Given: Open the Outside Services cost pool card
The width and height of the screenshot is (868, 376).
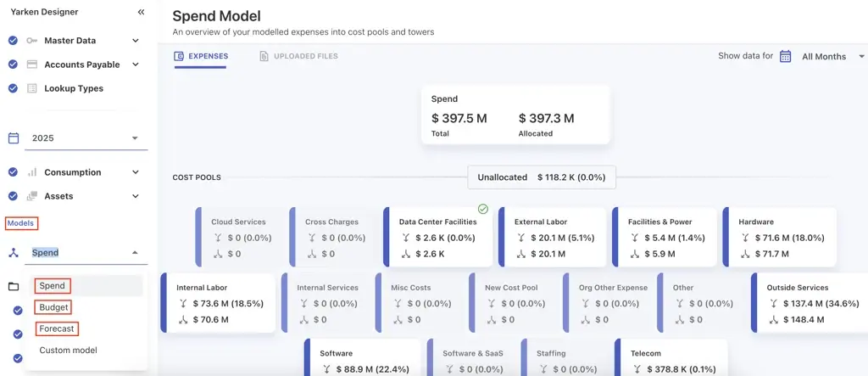Looking at the screenshot, I should click(x=808, y=303).
